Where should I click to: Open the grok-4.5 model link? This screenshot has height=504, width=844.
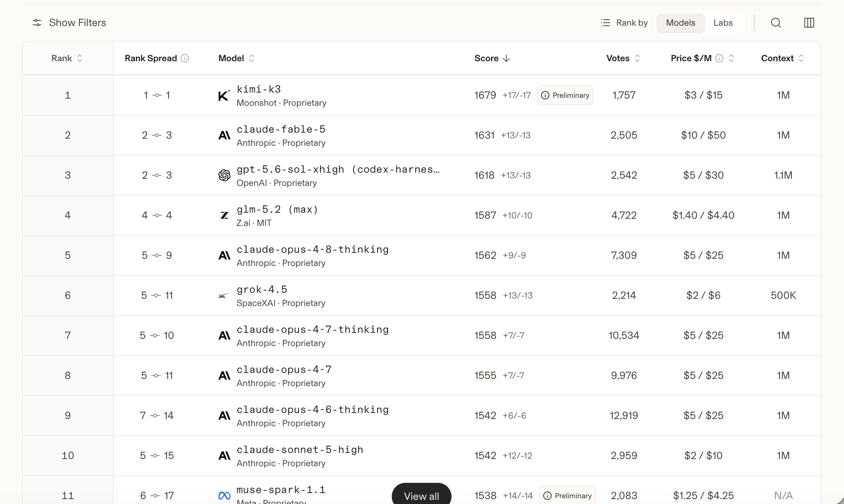(x=262, y=289)
